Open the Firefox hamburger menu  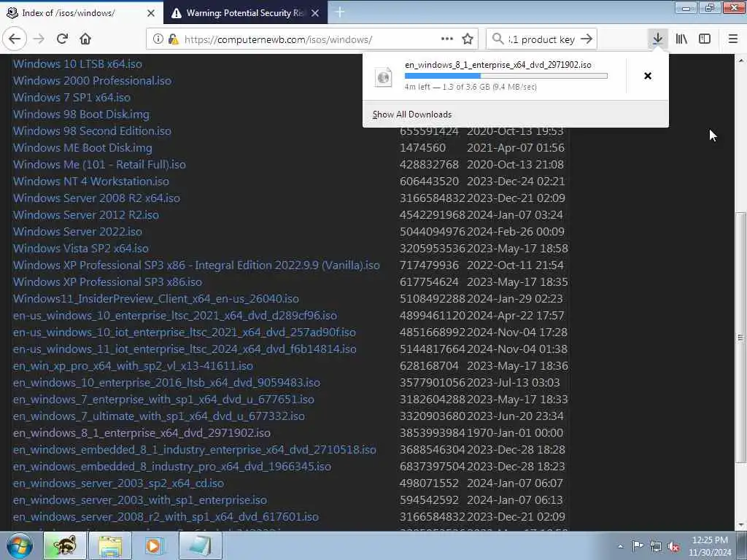[x=733, y=39]
